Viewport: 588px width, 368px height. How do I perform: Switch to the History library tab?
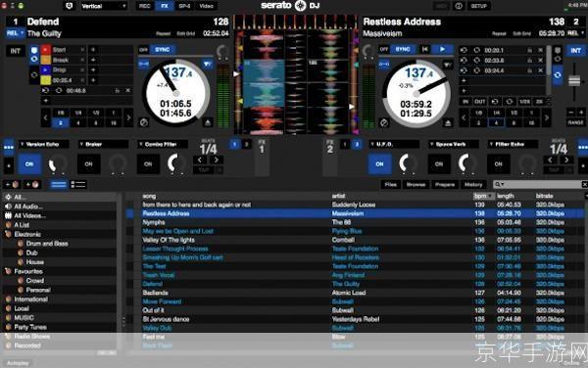(473, 184)
